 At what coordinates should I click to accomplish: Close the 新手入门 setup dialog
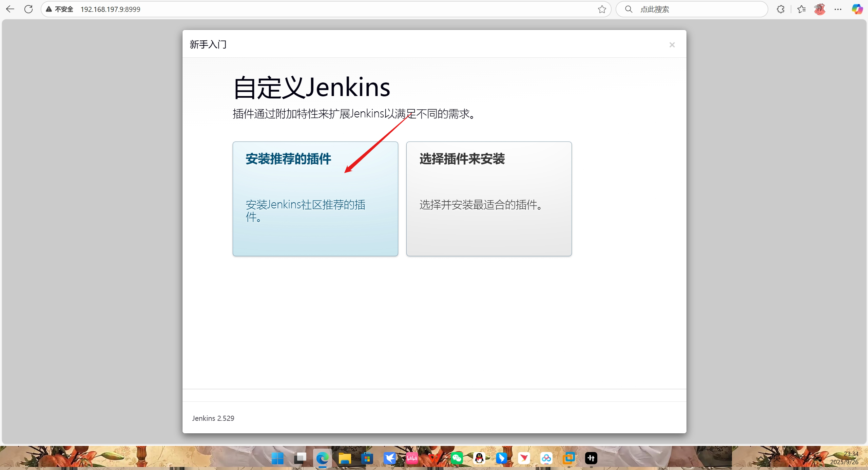tap(672, 45)
